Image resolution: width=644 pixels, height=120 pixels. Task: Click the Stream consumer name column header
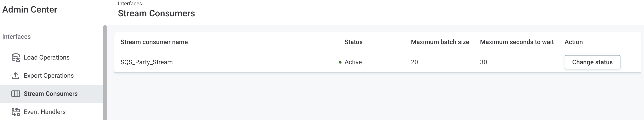(154, 42)
